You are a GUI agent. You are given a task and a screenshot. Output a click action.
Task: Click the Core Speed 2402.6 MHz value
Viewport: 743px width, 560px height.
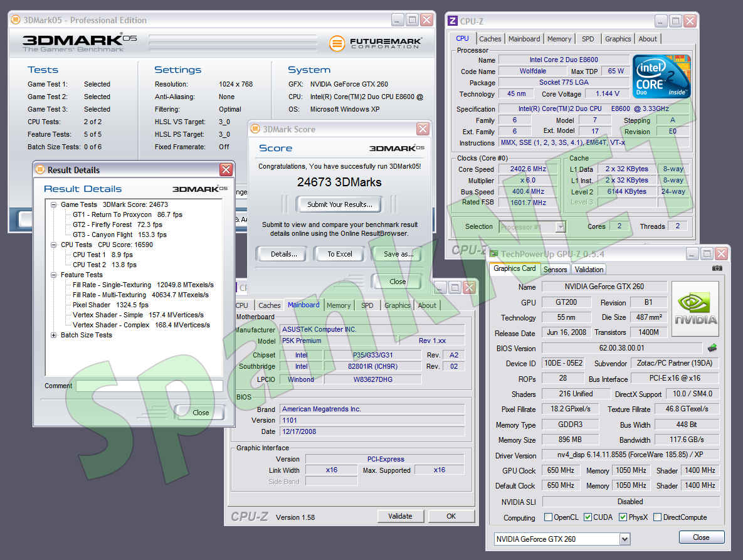coord(528,169)
